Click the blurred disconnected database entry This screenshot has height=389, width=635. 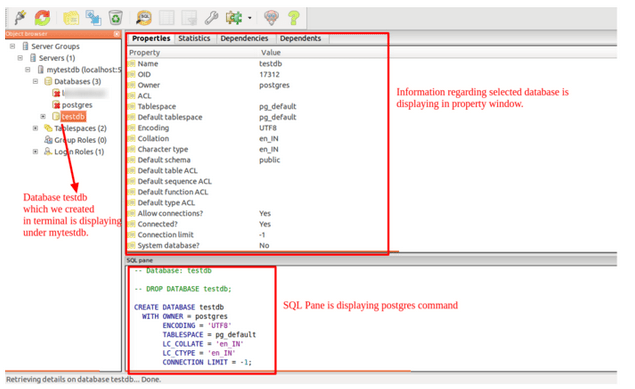pos(84,93)
